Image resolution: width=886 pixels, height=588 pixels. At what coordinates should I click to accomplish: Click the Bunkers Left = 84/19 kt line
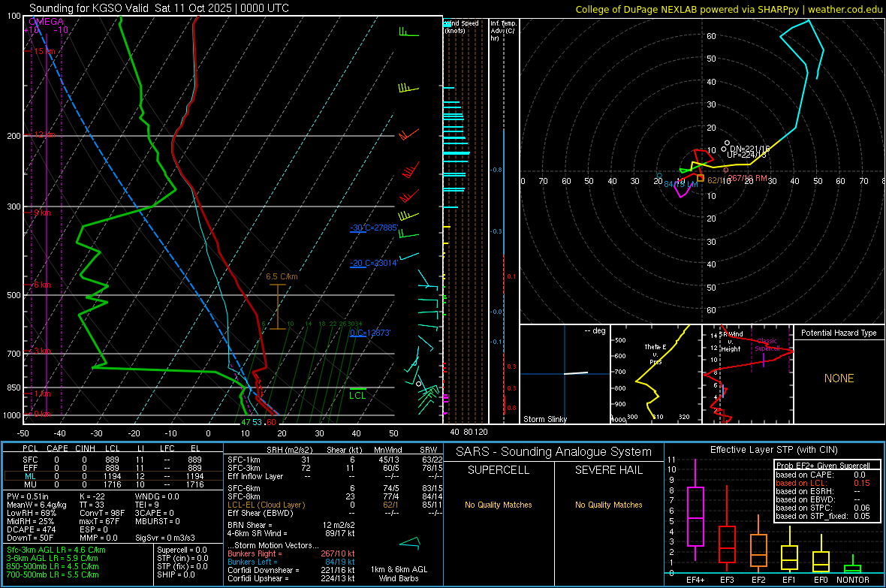[x=291, y=562]
